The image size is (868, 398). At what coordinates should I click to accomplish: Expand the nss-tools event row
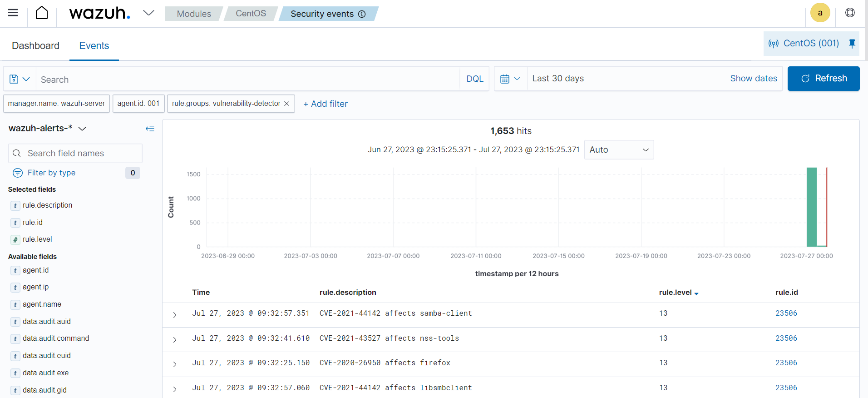click(x=175, y=340)
